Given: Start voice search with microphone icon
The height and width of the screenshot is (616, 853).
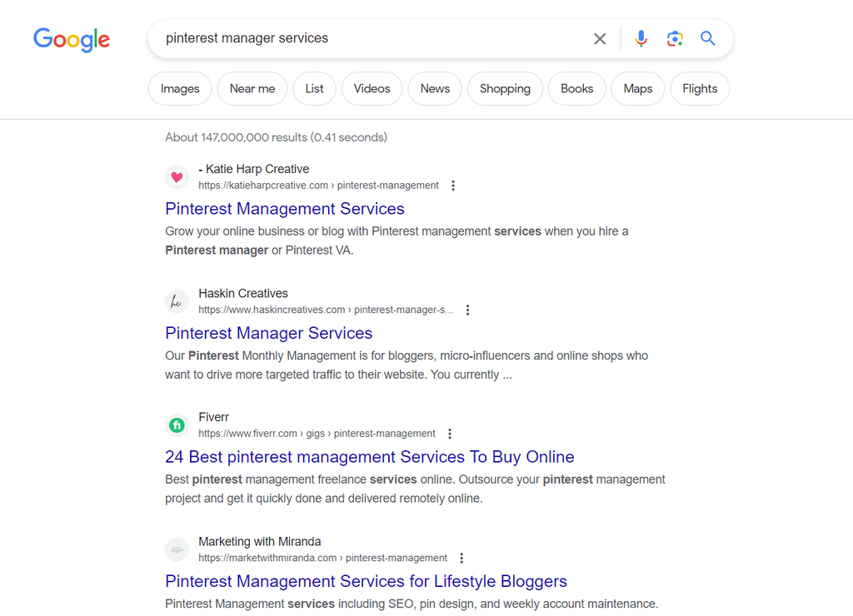Looking at the screenshot, I should [x=641, y=38].
